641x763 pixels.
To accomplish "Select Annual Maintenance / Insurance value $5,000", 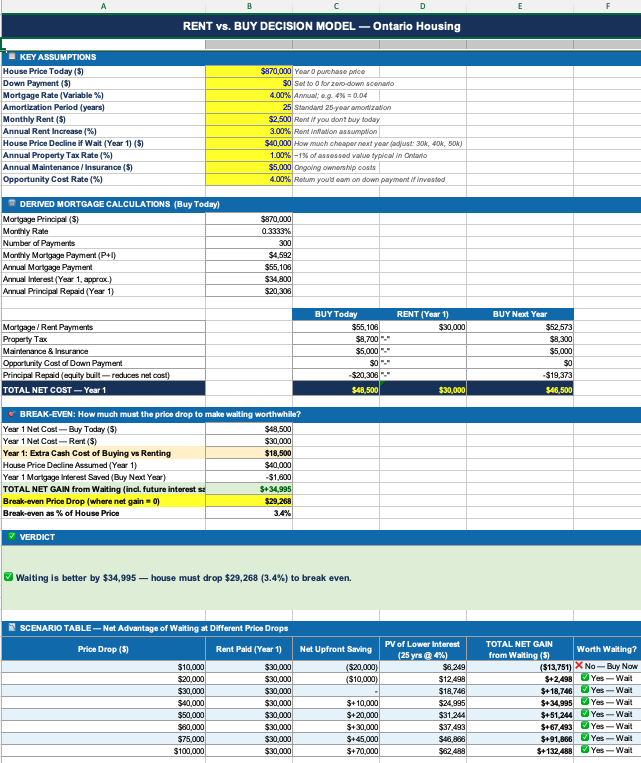I will (x=249, y=167).
